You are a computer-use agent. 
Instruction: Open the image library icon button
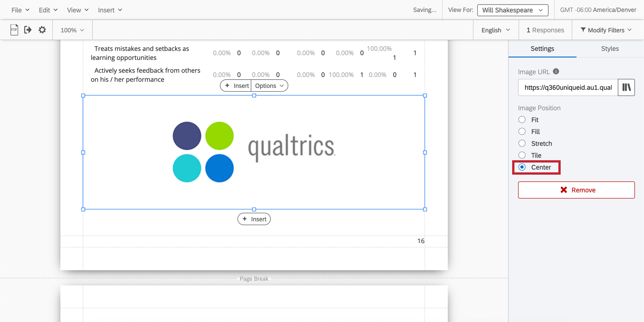coord(626,88)
